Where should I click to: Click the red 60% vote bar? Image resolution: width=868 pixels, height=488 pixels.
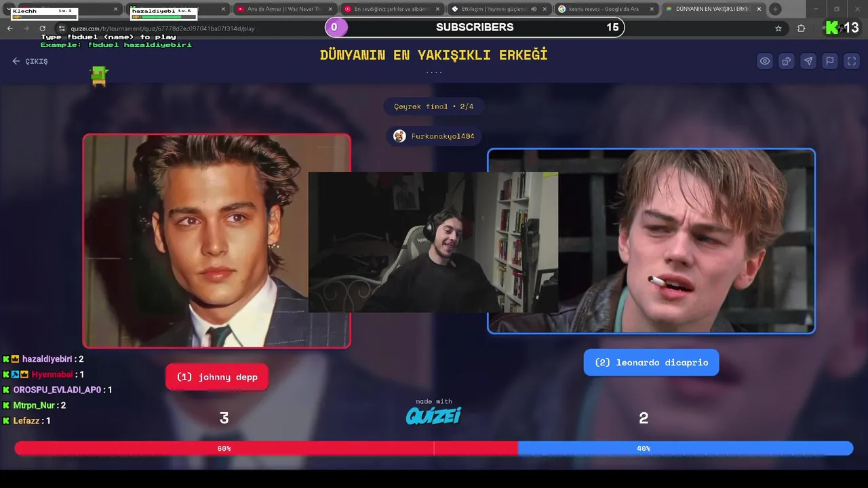coord(266,448)
